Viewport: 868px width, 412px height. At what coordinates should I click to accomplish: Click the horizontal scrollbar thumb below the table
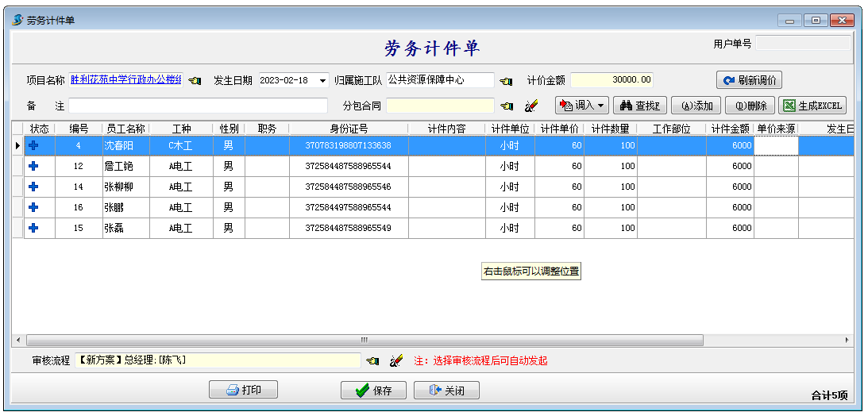click(x=364, y=340)
